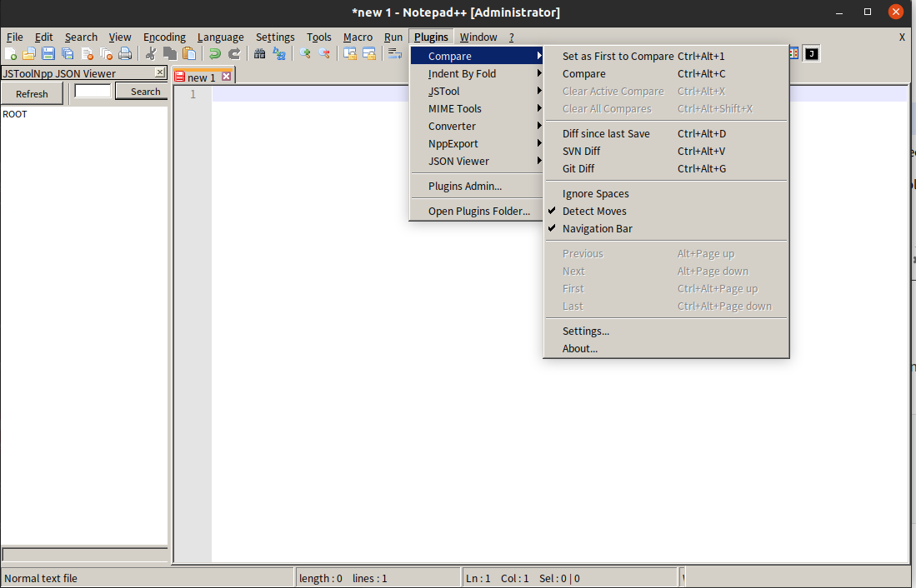This screenshot has width=916, height=588.
Task: Click the Open file folder icon
Action: point(29,54)
